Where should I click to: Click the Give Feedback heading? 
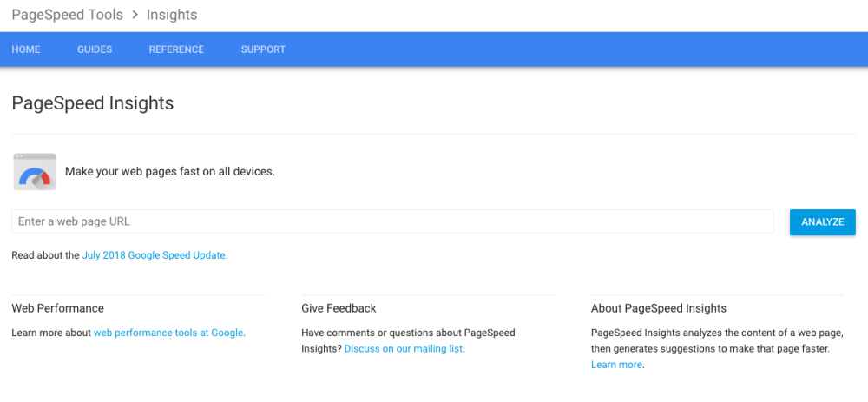click(339, 308)
